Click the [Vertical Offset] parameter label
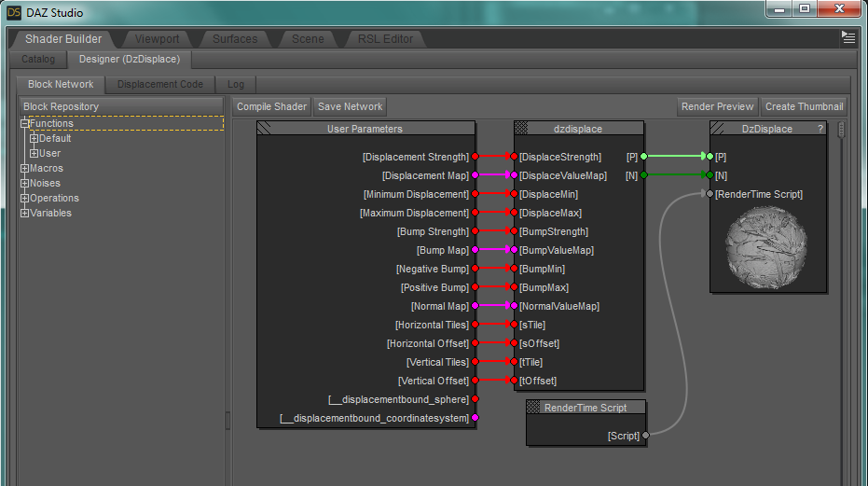This screenshot has width=868, height=486. [x=434, y=381]
